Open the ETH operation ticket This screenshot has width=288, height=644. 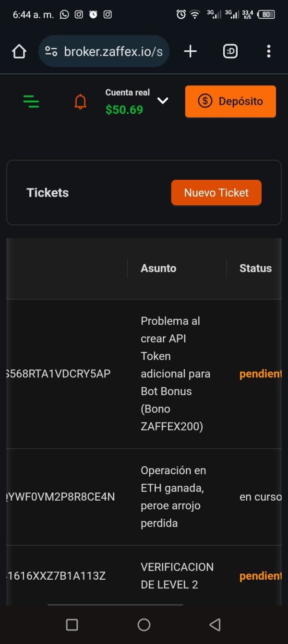tap(173, 497)
